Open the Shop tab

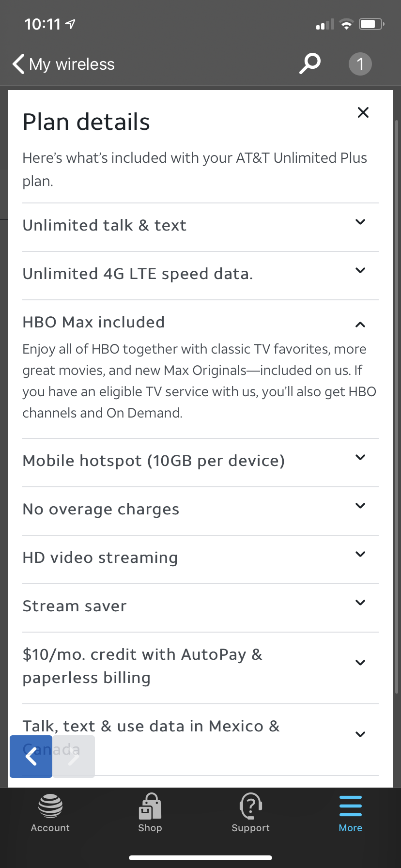[x=150, y=814]
